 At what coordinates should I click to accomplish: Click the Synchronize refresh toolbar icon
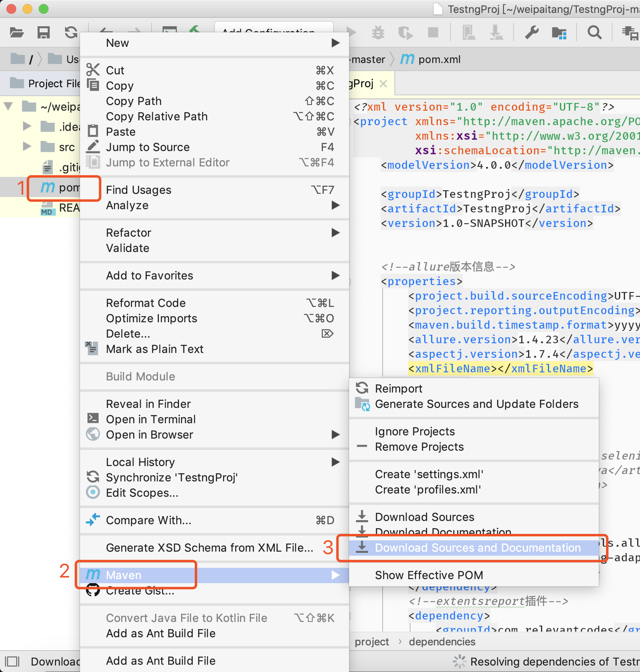tap(71, 32)
